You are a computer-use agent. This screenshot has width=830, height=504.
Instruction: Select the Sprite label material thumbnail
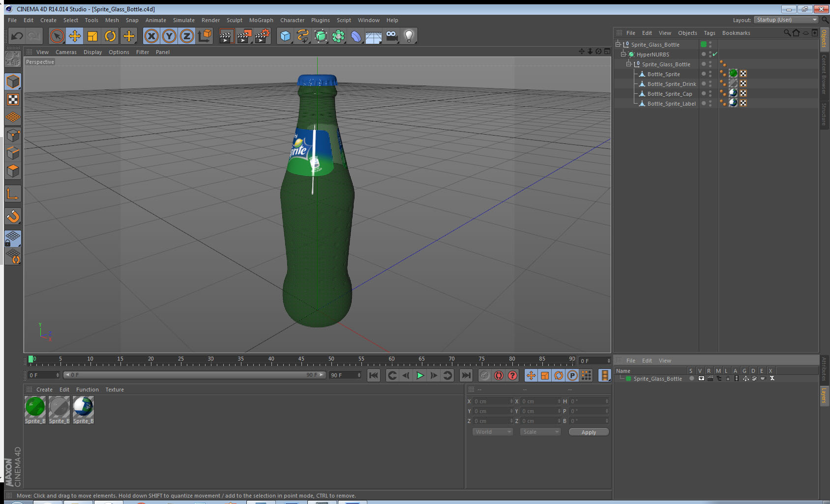coord(83,407)
